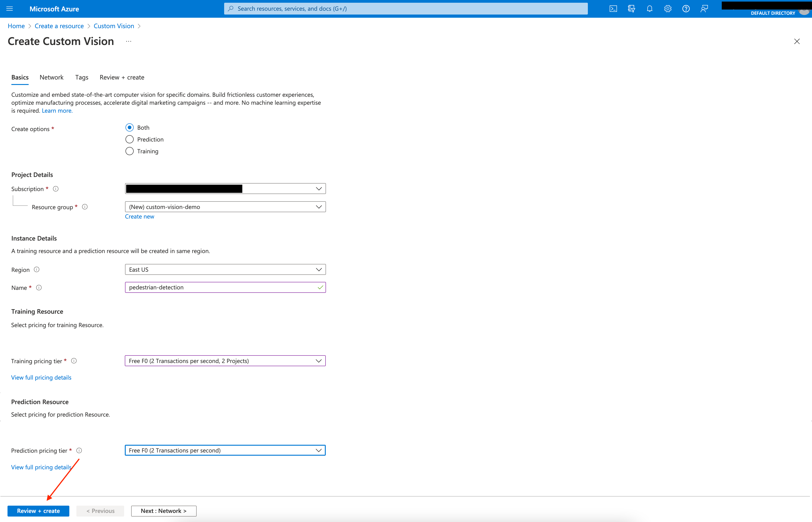Click the Project Details heading
Image resolution: width=812 pixels, height=522 pixels.
(32, 174)
